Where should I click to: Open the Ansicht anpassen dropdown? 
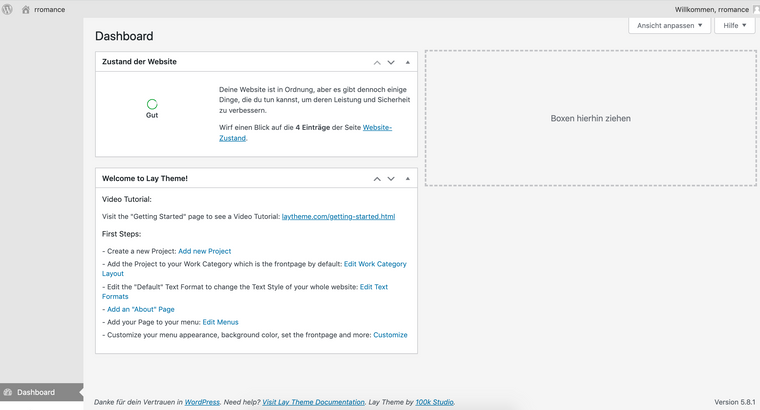(x=669, y=26)
